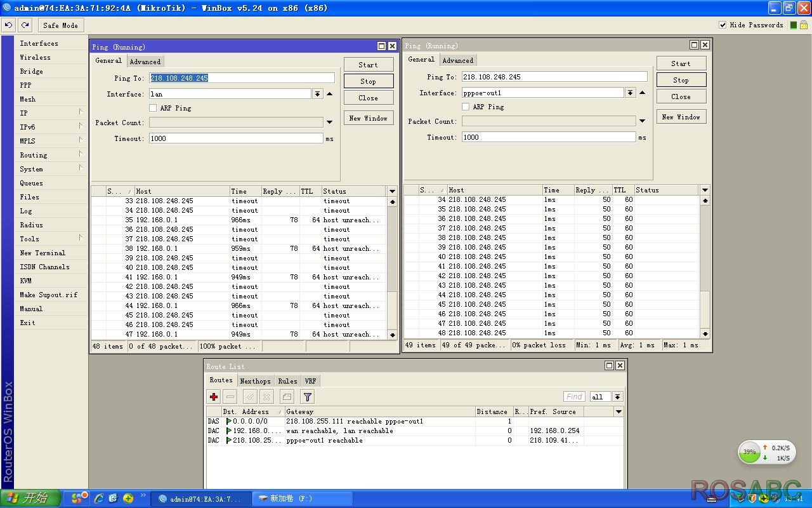Screen dimensions: 812x508
Task: Click Close button in left Ping window
Action: pos(369,98)
